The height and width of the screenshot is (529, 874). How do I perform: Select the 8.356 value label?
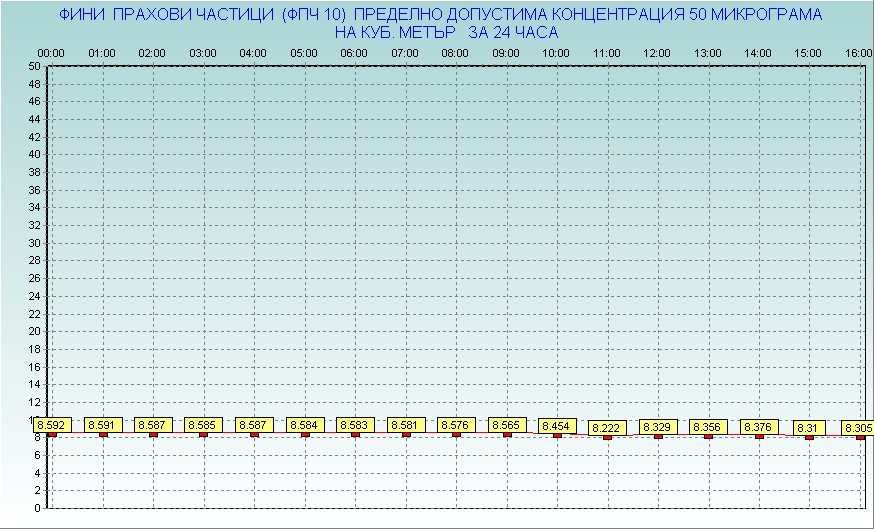pos(708,427)
